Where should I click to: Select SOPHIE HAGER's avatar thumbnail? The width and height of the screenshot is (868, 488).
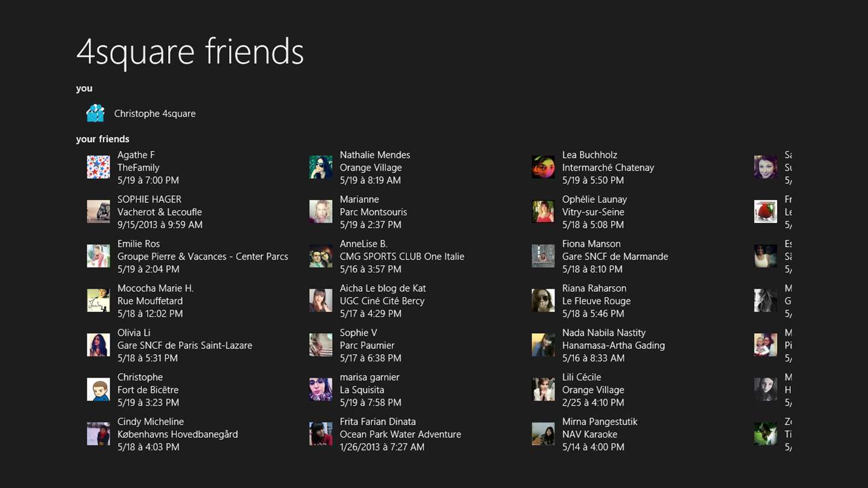(98, 211)
